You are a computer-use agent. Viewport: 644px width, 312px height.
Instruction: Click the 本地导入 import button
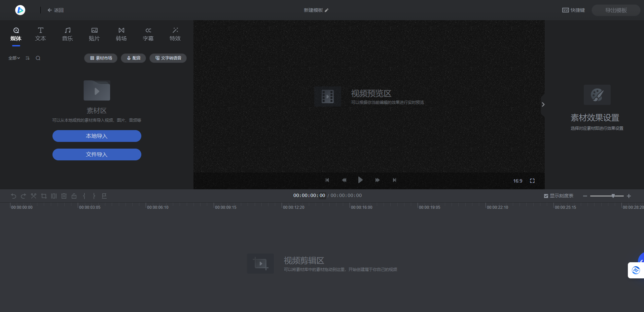point(97,136)
